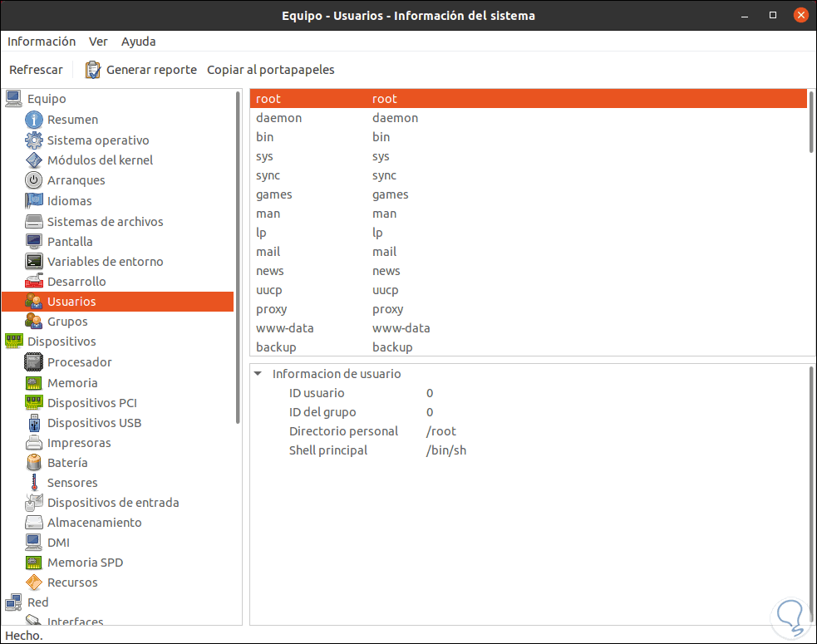Open the Ayuda menu
The height and width of the screenshot is (644, 817).
[138, 42]
